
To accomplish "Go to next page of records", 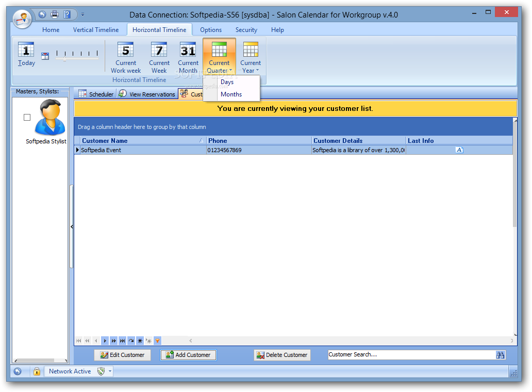I will tap(113, 340).
